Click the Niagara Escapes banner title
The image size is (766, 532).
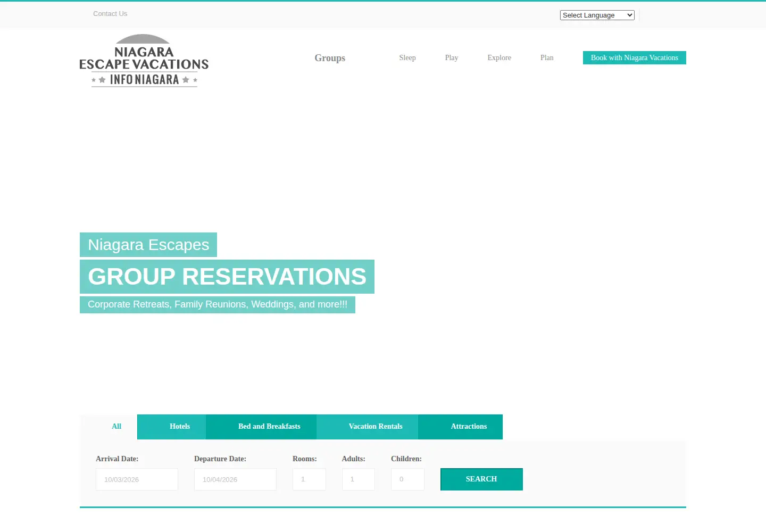148,245
